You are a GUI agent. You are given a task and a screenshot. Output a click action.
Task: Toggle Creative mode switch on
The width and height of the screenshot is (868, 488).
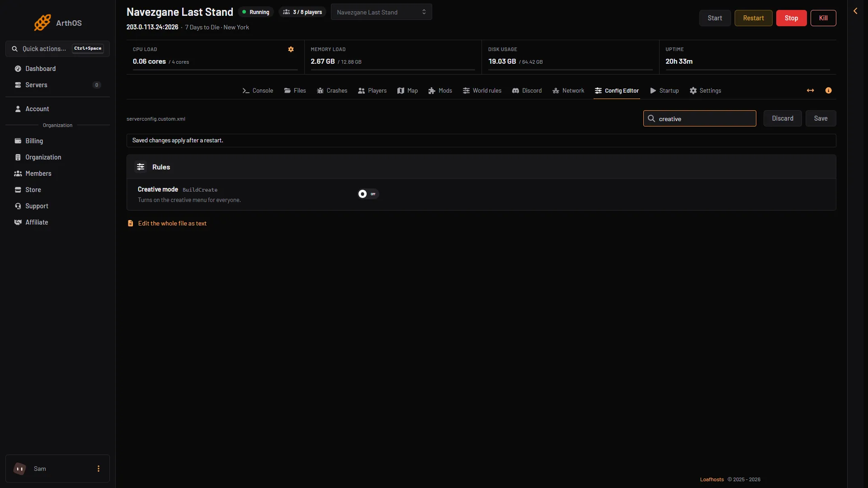(368, 194)
